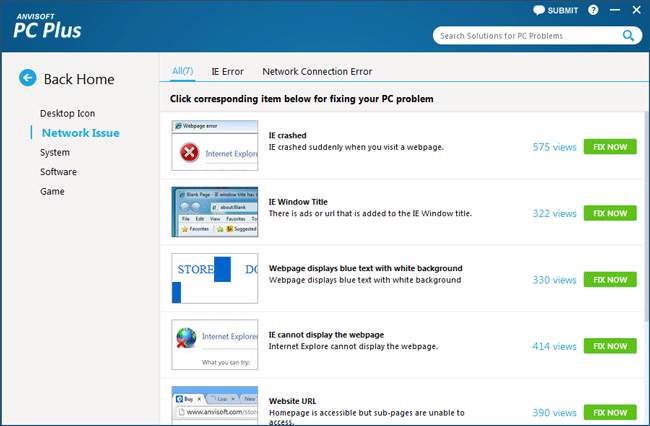Screen dimensions: 650x426
Task: Go to the Game category
Action: point(52,191)
